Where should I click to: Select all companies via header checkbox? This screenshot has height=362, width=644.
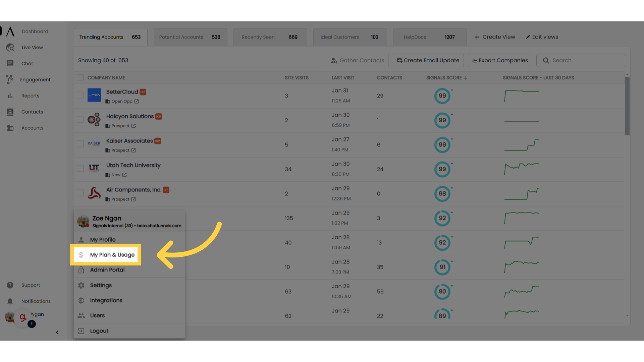[80, 77]
